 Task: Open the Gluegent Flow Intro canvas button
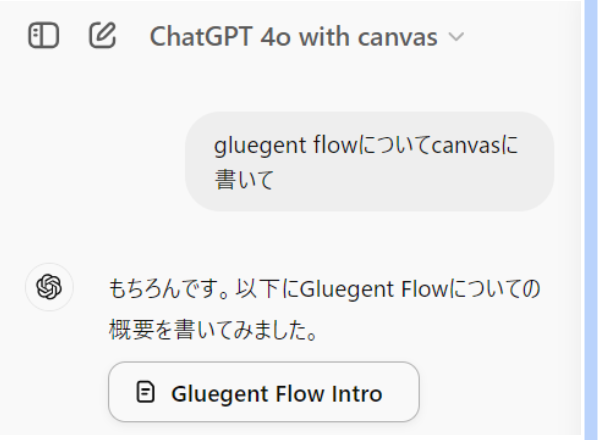(x=264, y=392)
